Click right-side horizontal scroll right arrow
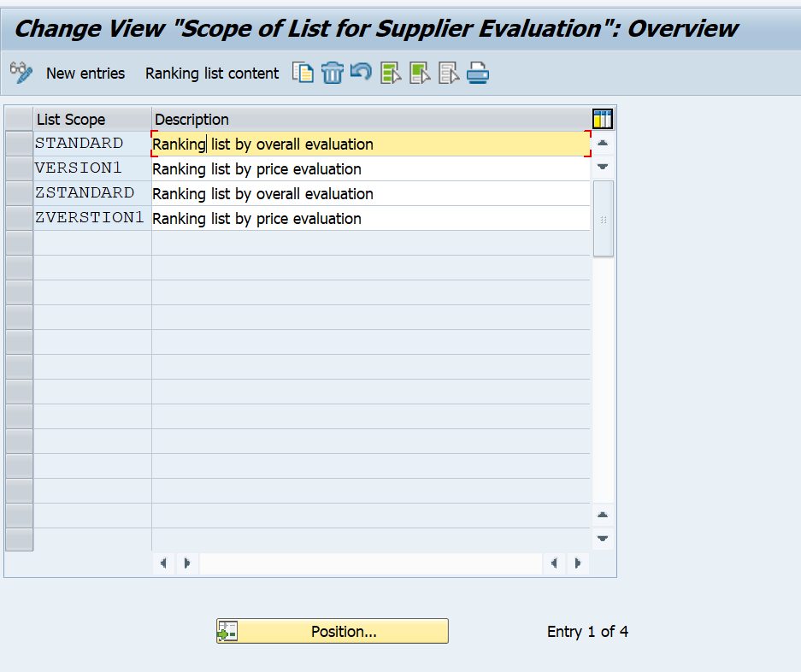This screenshot has height=672, width=801. pyautogui.click(x=578, y=563)
